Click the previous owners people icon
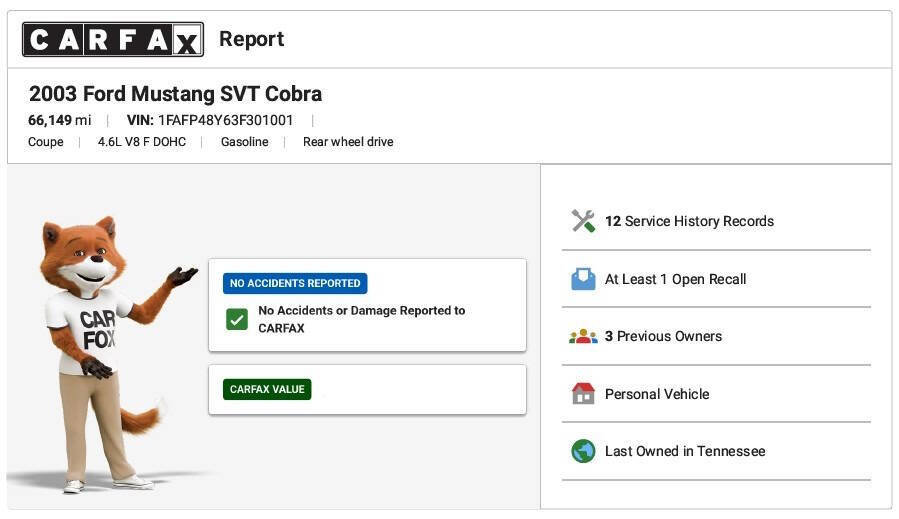This screenshot has width=899, height=519. [583, 336]
